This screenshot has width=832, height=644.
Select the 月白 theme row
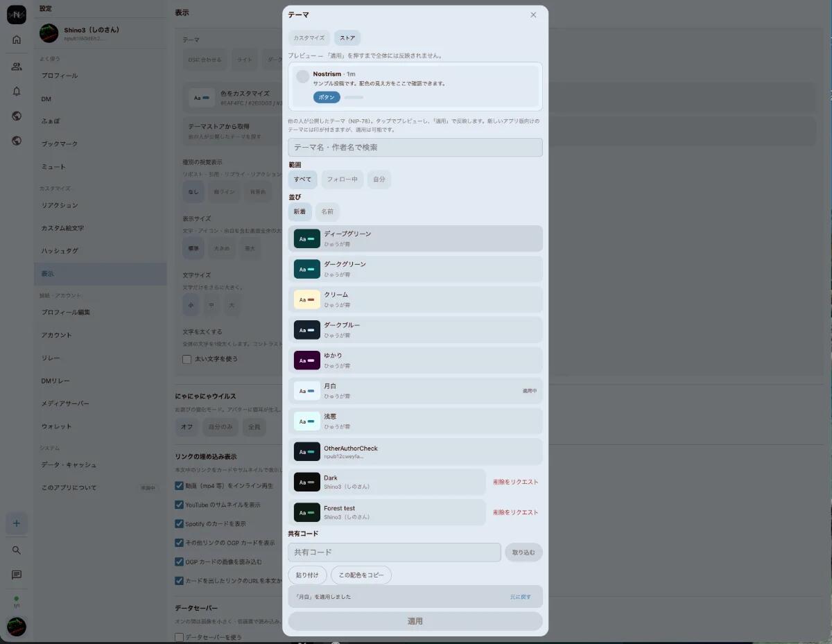tap(415, 391)
